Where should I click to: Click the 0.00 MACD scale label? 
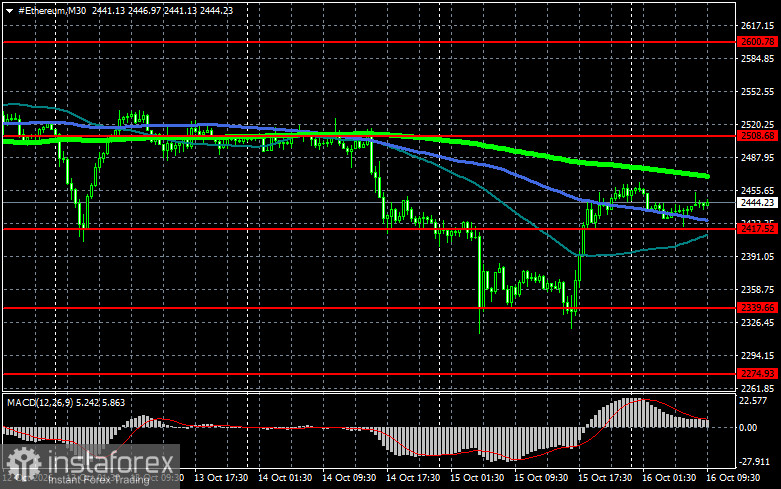(748, 427)
